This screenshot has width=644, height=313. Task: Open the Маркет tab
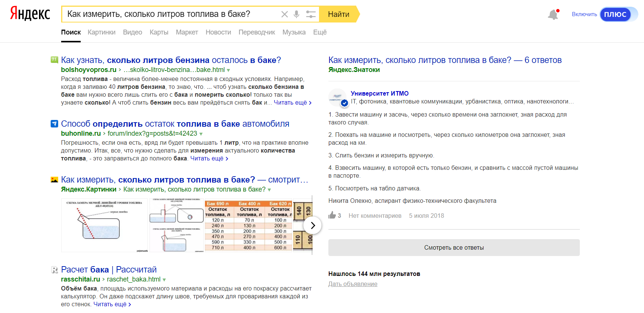pos(187,32)
